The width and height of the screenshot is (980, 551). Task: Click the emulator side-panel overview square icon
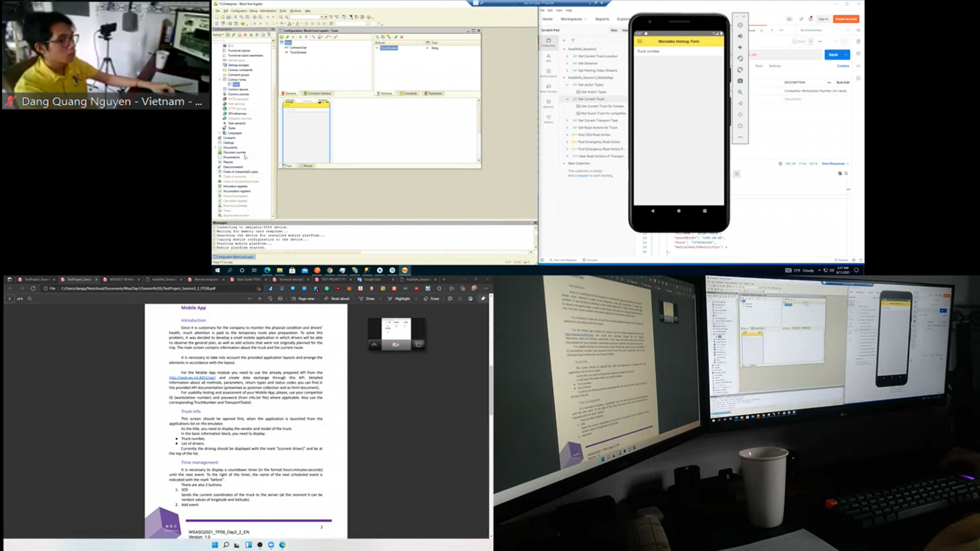[x=740, y=126]
